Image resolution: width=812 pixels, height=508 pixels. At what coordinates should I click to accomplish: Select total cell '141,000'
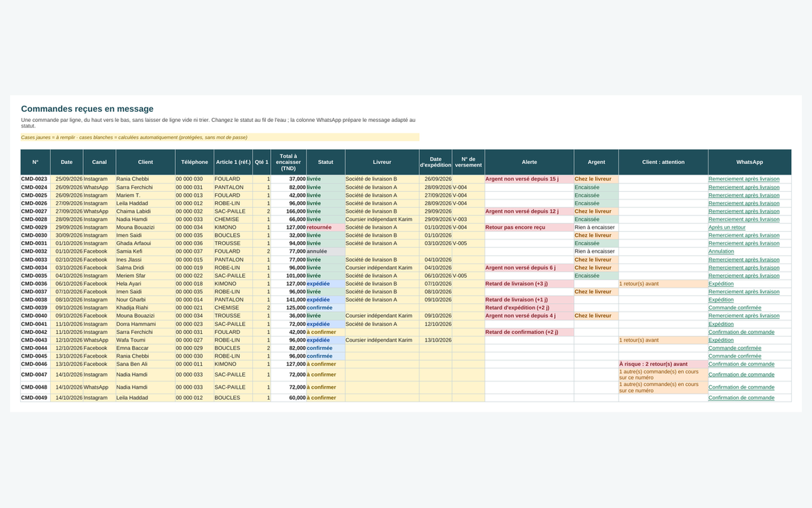tap(289, 299)
